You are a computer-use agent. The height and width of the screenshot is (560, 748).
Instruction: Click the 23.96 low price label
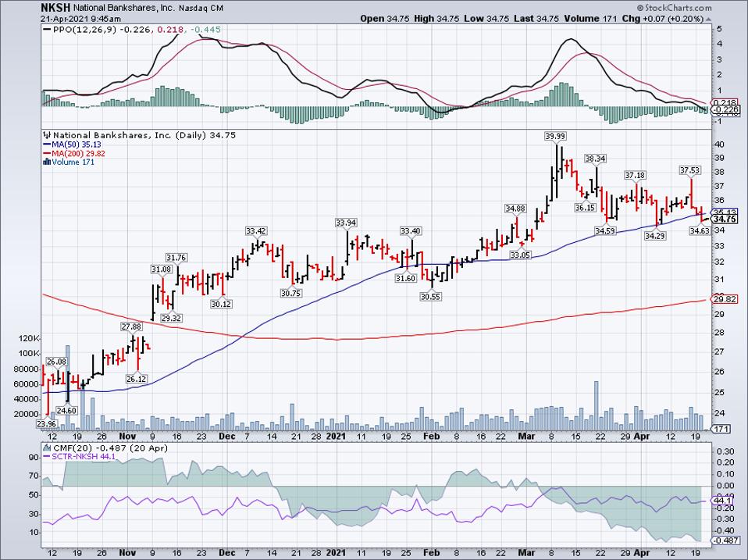point(46,424)
